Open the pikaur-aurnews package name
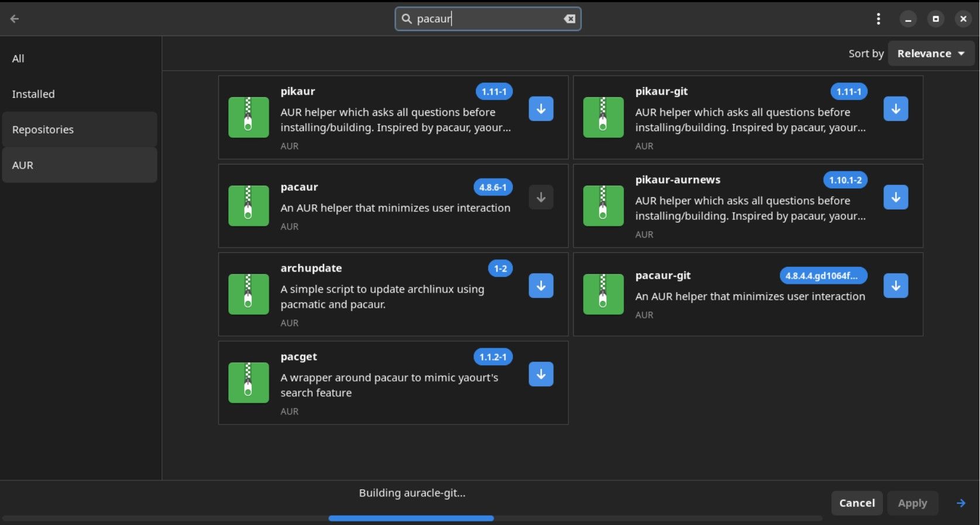The height and width of the screenshot is (525, 980). pos(678,180)
